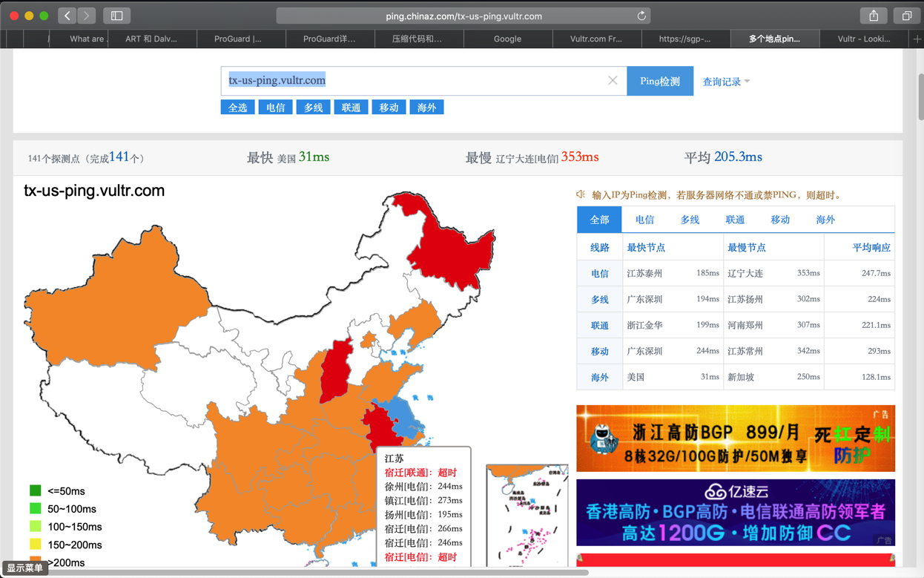Screen dimensions: 924x578
Task: Click the 宿迁[联通] 超时 tooltip entry
Action: pyautogui.click(x=420, y=473)
